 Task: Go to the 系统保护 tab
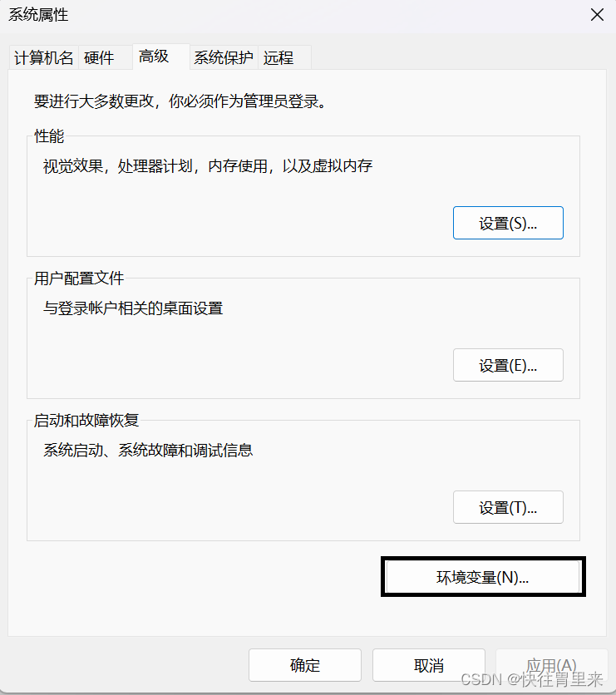[224, 57]
